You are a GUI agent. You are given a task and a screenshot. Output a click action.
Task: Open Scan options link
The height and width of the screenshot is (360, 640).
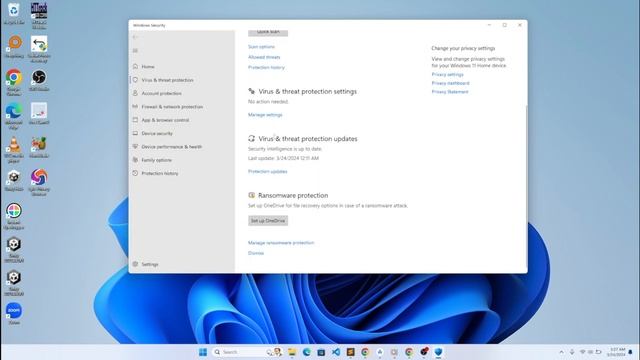point(261,47)
